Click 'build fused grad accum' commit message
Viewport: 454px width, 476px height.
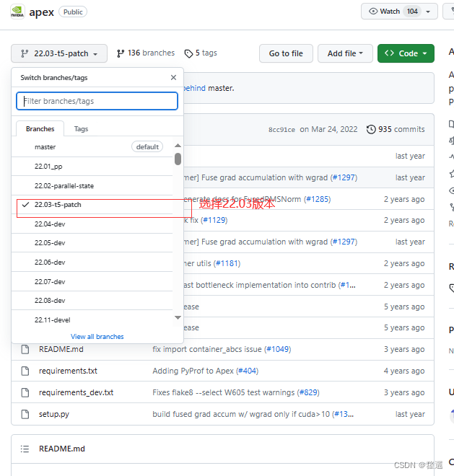pyautogui.click(x=241, y=414)
